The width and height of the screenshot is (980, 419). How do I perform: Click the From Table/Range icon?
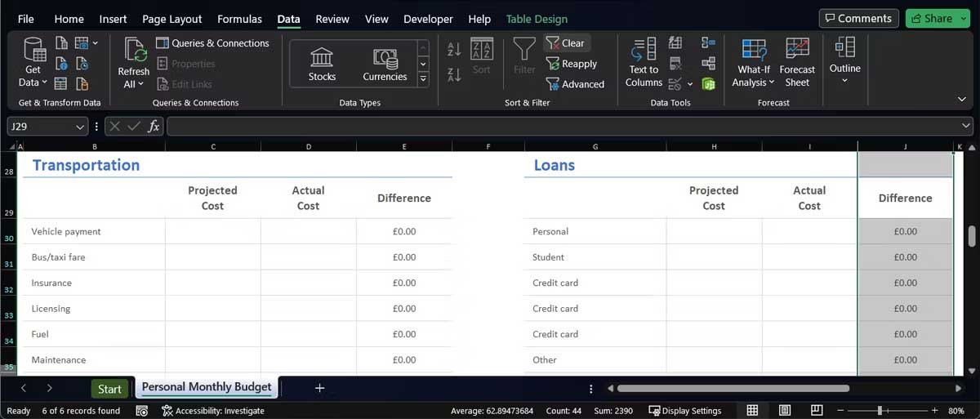pyautogui.click(x=62, y=83)
